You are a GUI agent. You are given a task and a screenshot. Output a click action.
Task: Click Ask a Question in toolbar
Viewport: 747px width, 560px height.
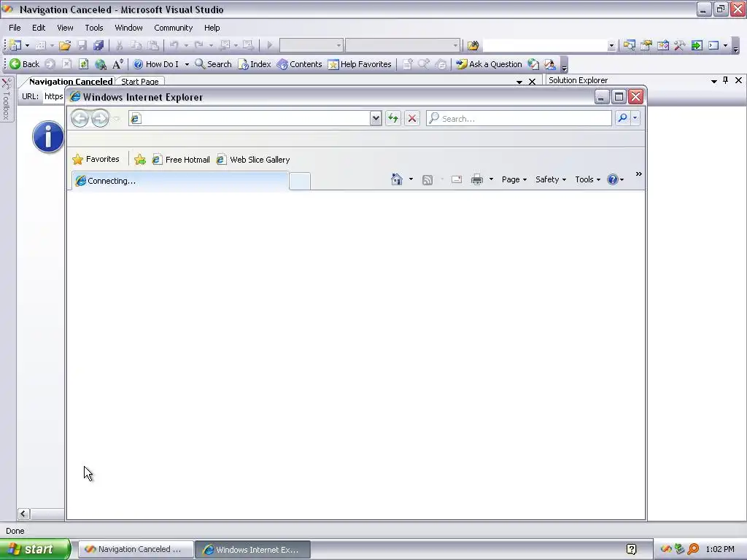click(489, 64)
